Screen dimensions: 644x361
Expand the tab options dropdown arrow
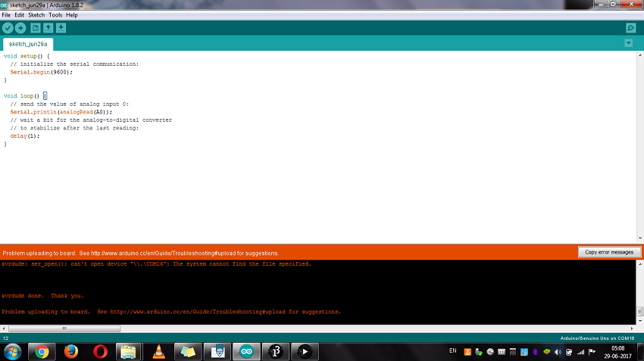628,43
